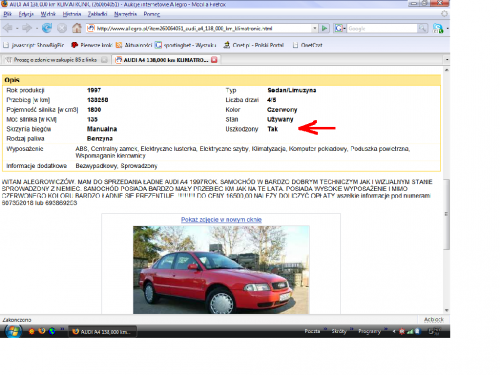Click the red Audi photo thumbnail
Screen dimensions: 500x375
click(221, 270)
